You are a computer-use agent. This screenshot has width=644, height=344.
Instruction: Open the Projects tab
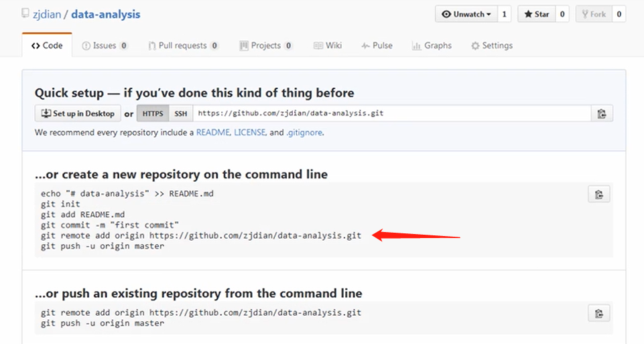point(266,45)
